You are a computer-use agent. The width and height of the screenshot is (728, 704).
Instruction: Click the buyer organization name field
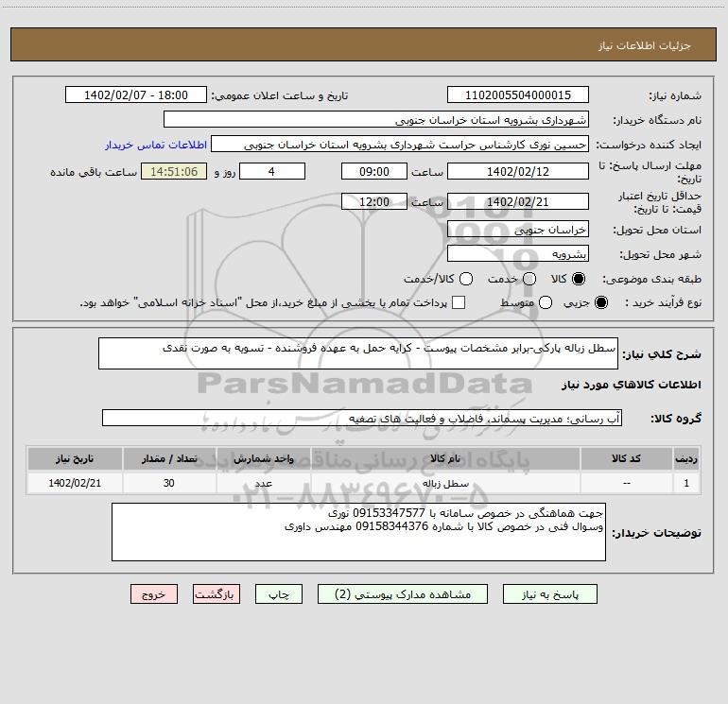click(376, 119)
